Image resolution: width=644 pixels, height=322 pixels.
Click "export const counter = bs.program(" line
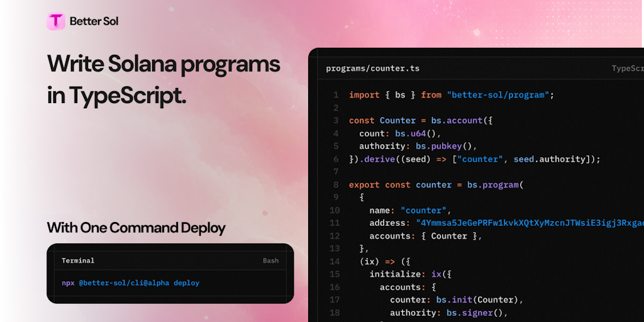(436, 185)
